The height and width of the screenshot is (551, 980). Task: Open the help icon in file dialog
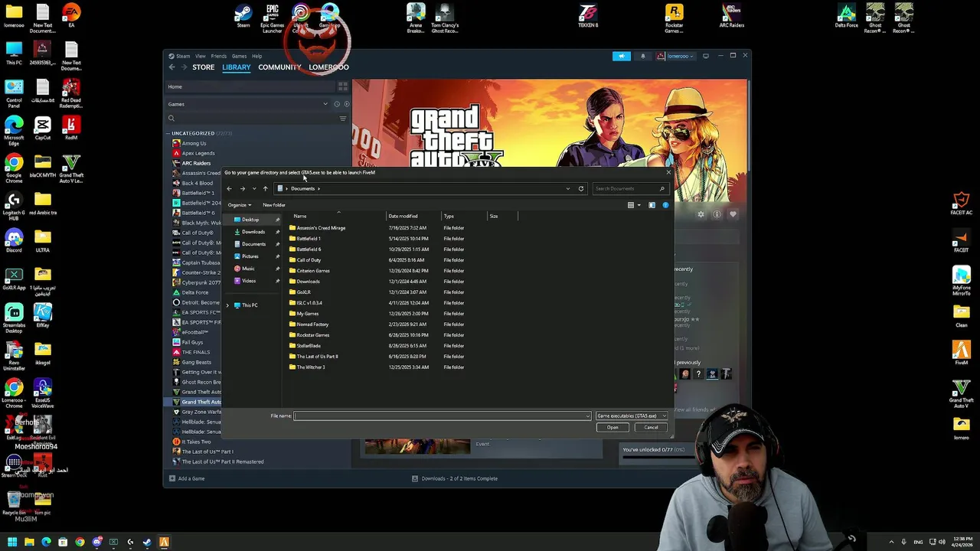(x=665, y=205)
